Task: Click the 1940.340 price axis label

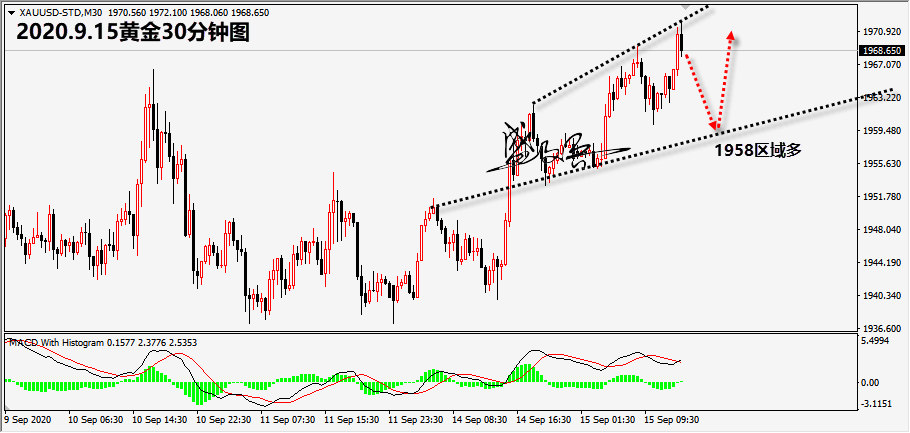Action: [x=882, y=297]
